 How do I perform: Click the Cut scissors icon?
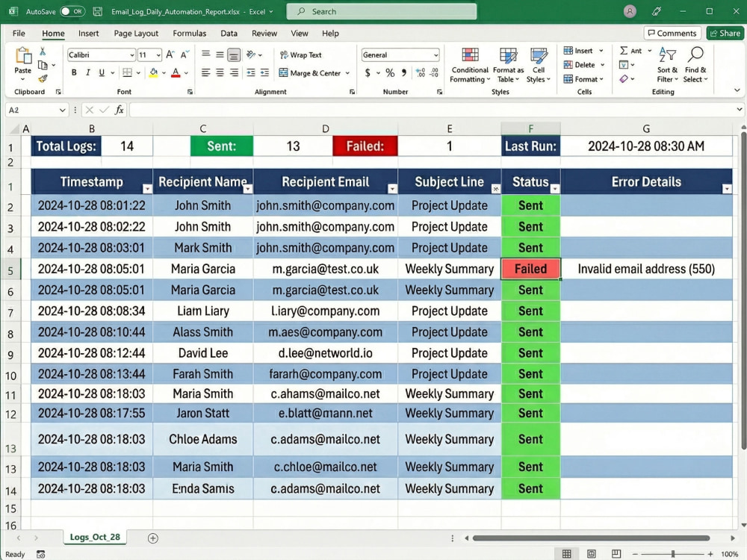pyautogui.click(x=43, y=52)
